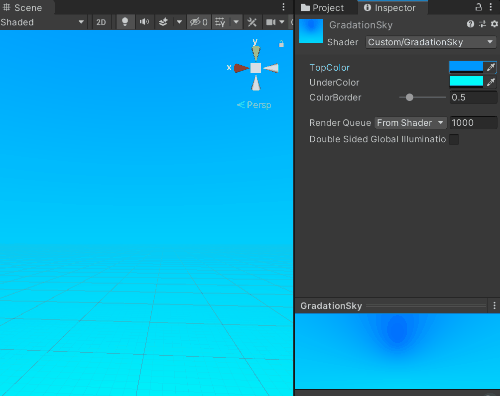The height and width of the screenshot is (396, 500).
Task: Open the TopColor color swatch
Action: tap(466, 67)
